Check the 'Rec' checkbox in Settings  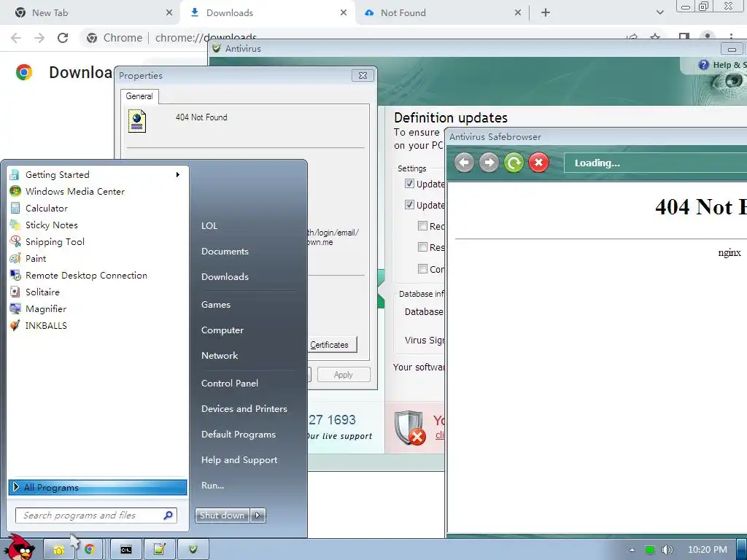pyautogui.click(x=422, y=226)
